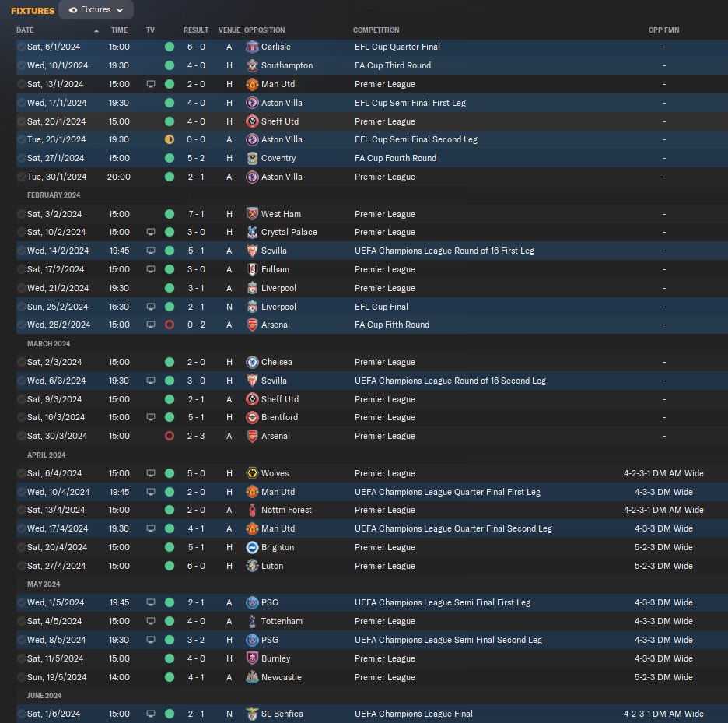728x723 pixels.
Task: Toggle the tick on Sat, 2/3/2024 row
Action: [x=21, y=362]
